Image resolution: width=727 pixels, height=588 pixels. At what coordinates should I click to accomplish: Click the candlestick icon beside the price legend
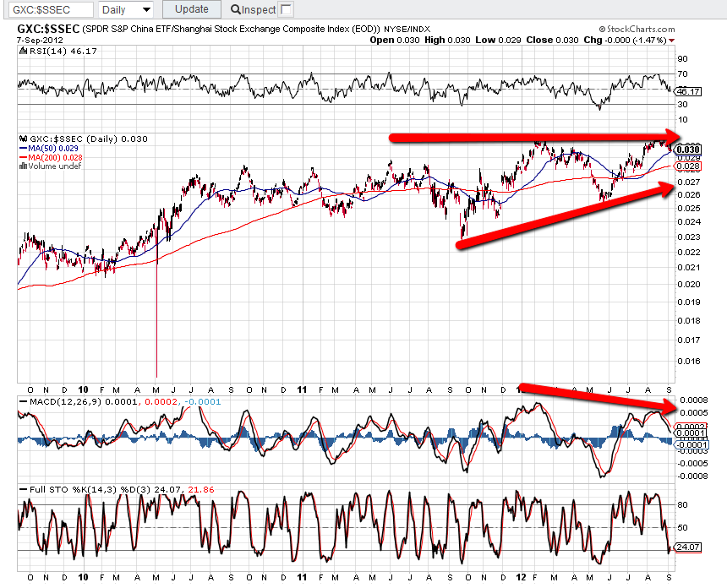(23, 139)
